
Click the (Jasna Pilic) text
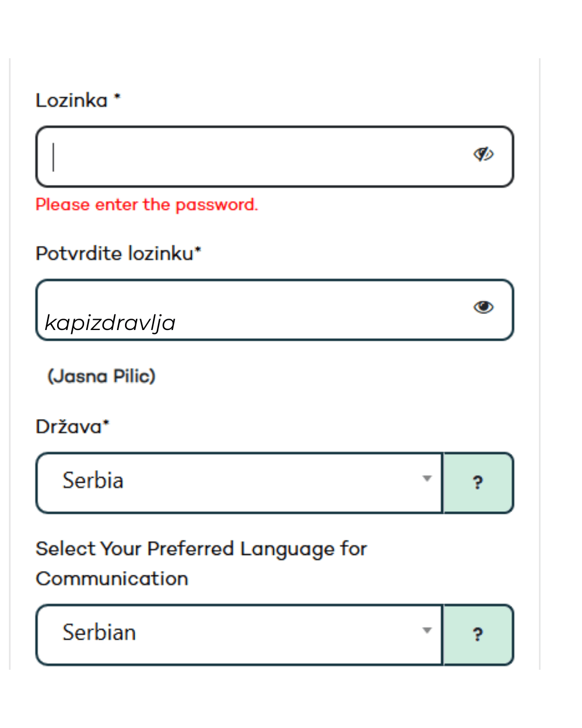[101, 376]
